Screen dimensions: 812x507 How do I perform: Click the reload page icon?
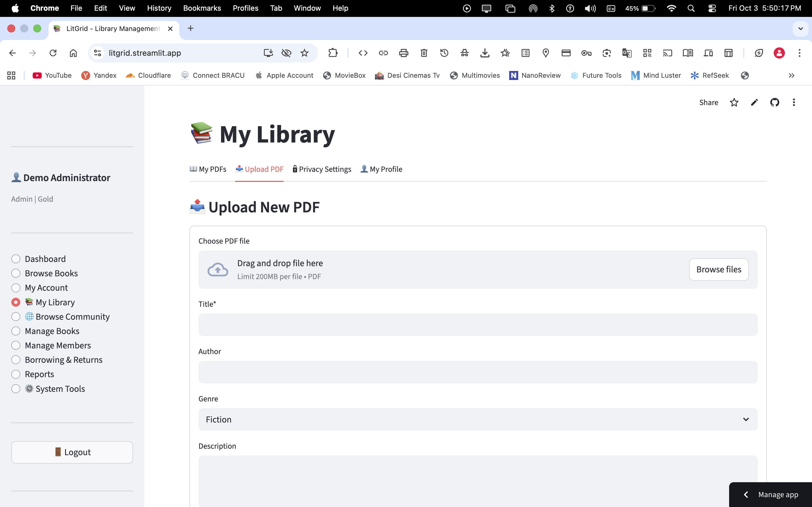pos(53,53)
